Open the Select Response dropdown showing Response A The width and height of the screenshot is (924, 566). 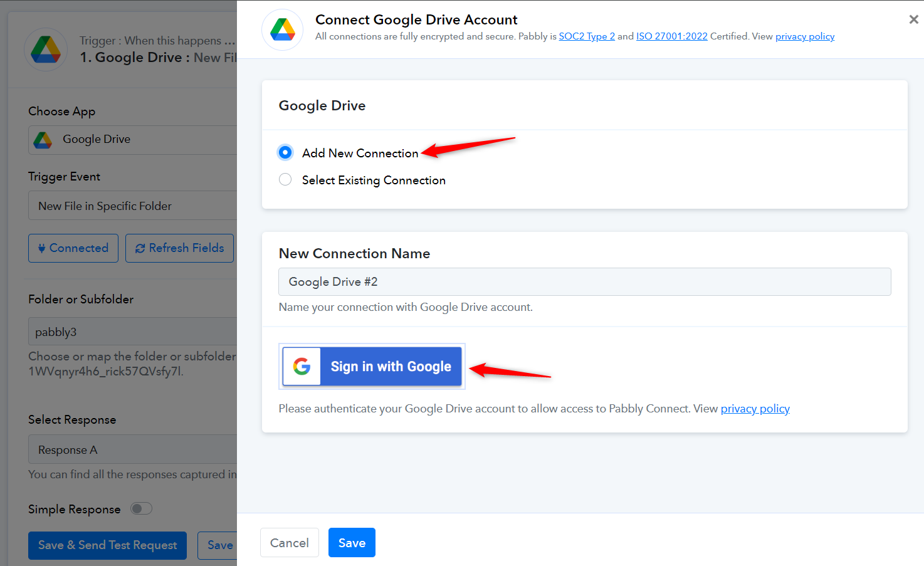(133, 449)
